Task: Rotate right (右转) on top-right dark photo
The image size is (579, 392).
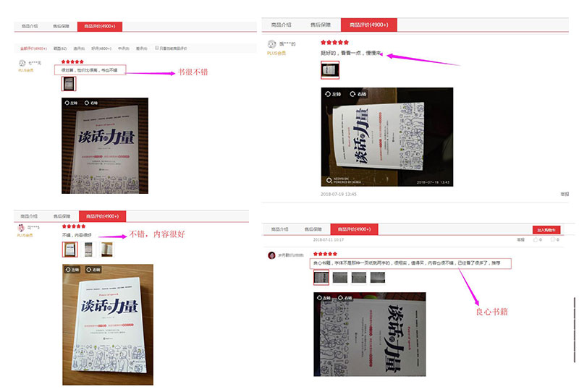Action: pos(358,94)
